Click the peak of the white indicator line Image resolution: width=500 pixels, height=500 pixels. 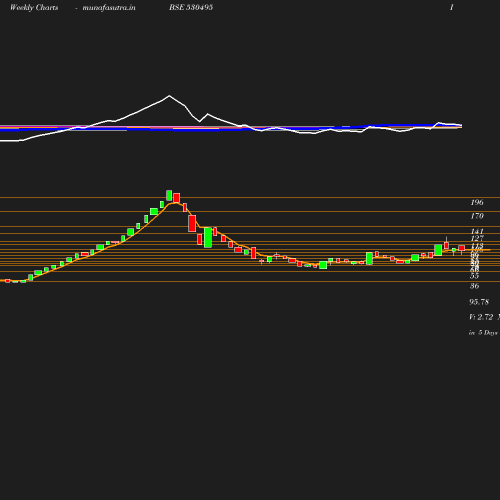pos(169,96)
